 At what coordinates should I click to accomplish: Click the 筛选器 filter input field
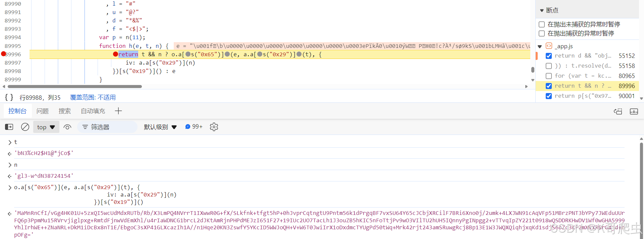coord(107,127)
